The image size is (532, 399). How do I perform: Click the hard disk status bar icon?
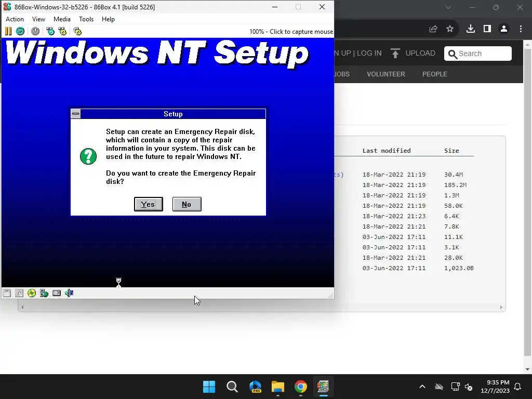[x=57, y=293]
